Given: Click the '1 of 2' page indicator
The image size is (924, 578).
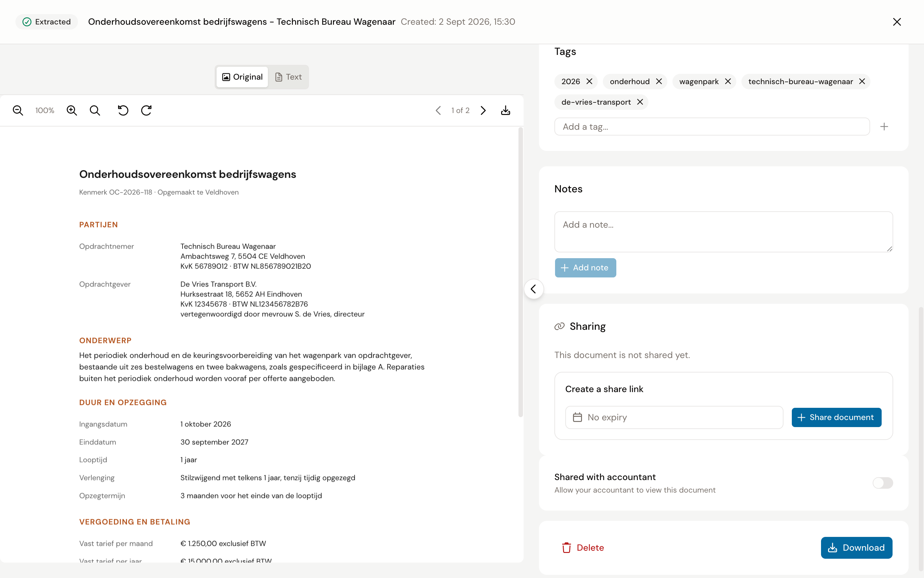Looking at the screenshot, I should pyautogui.click(x=460, y=110).
